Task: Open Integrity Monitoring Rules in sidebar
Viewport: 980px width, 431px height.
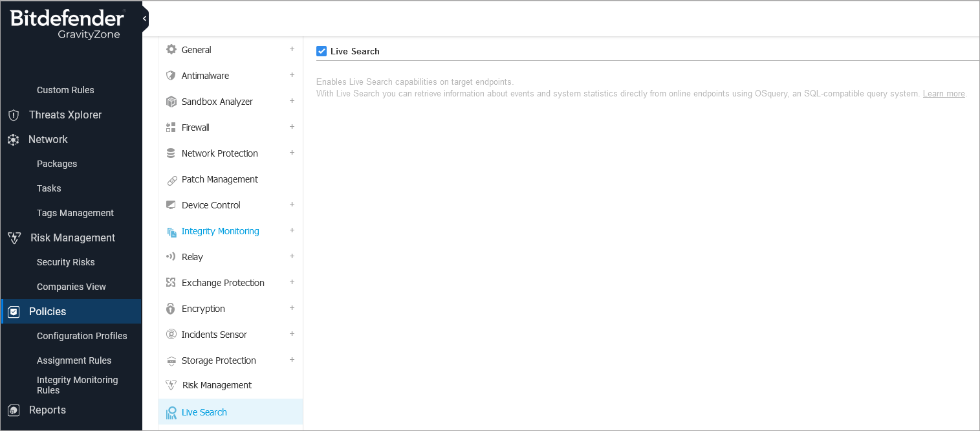Action: tap(78, 385)
